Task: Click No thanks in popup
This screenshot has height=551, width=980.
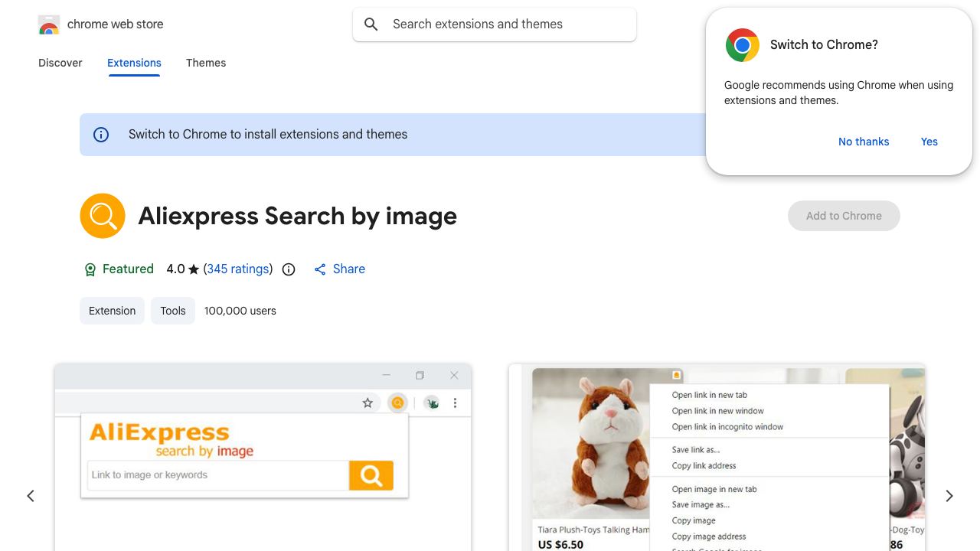Action: [x=864, y=142]
